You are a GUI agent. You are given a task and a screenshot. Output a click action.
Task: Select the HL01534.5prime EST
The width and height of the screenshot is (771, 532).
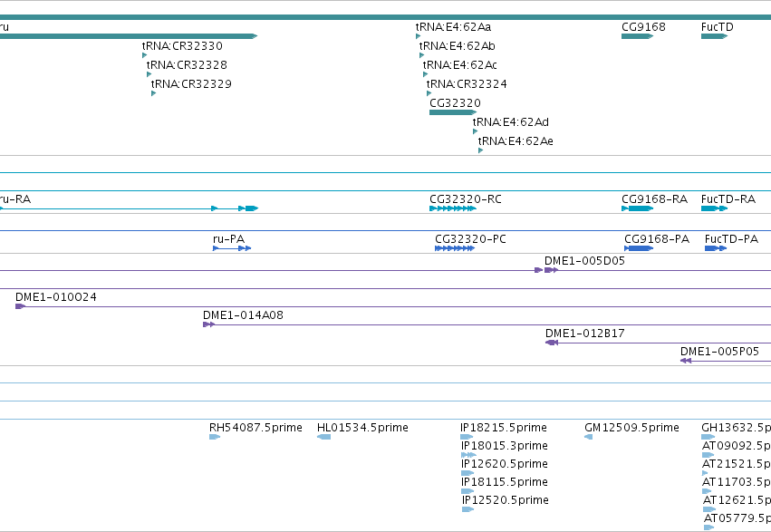[324, 437]
